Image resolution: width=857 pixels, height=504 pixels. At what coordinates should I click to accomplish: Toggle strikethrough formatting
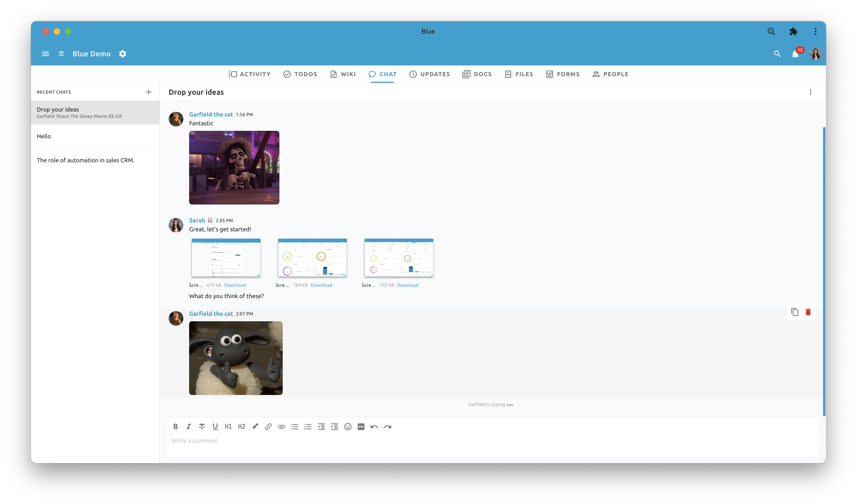[x=202, y=426]
